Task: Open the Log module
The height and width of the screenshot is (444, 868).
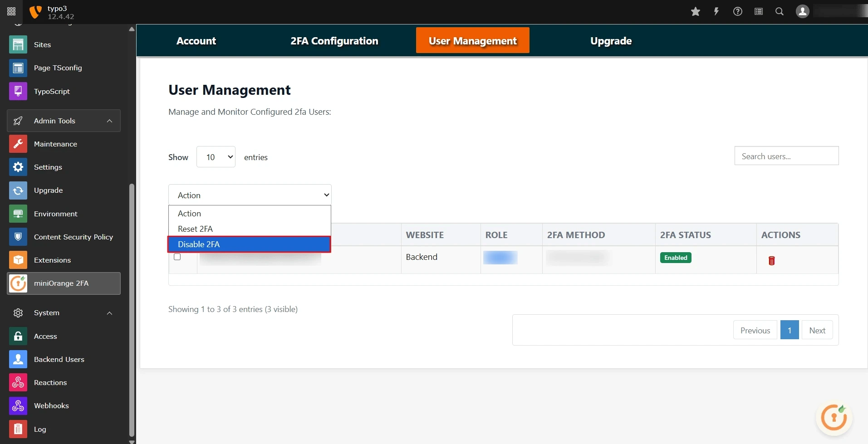Action: [x=40, y=429]
